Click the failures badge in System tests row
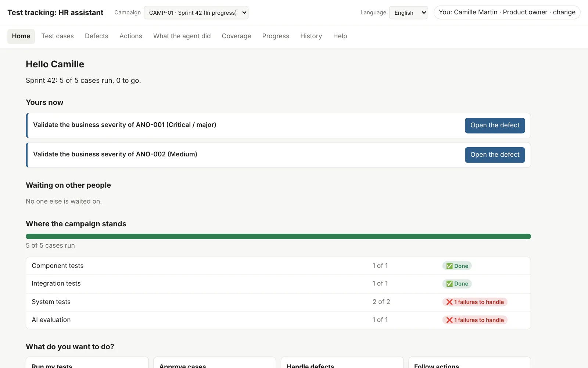 click(475, 302)
